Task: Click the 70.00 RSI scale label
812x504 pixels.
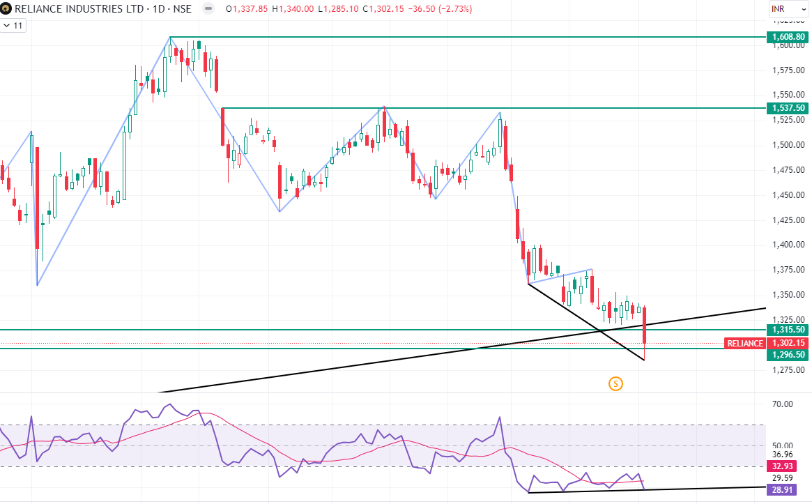Action: (x=782, y=404)
